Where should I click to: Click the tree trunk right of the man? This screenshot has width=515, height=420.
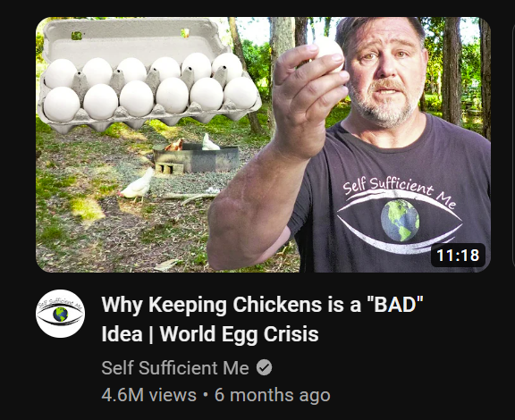click(x=452, y=71)
